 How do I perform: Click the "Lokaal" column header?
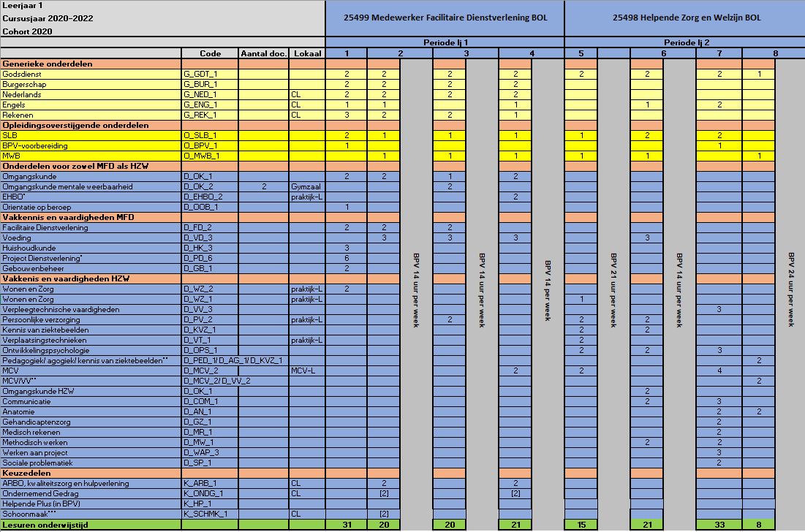coord(308,53)
